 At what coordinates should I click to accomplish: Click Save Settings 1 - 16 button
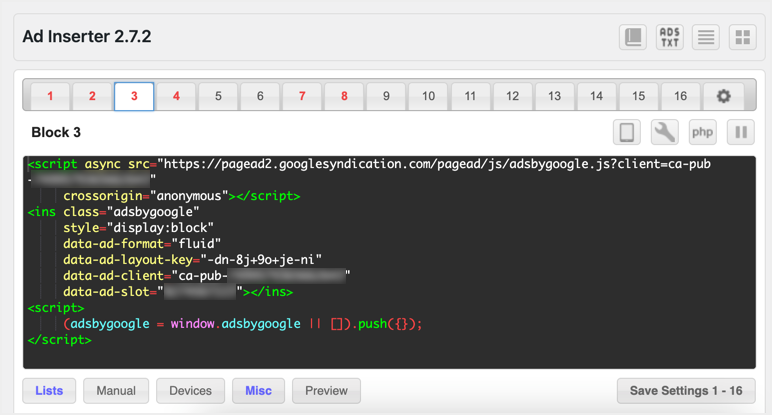686,391
